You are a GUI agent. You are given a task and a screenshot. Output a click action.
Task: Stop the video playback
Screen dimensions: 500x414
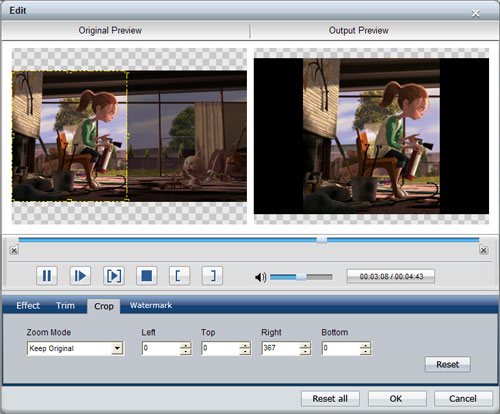pos(147,276)
